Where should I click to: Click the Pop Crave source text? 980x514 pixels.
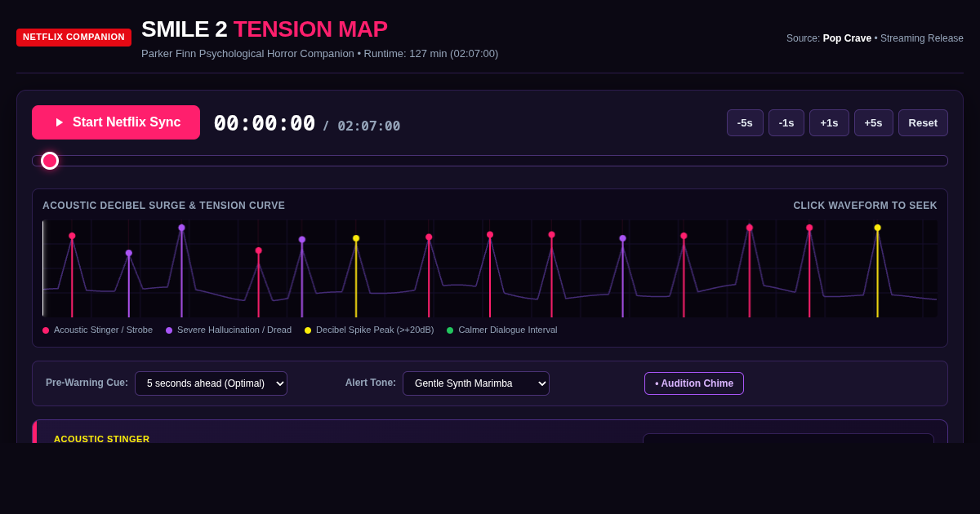coord(847,38)
